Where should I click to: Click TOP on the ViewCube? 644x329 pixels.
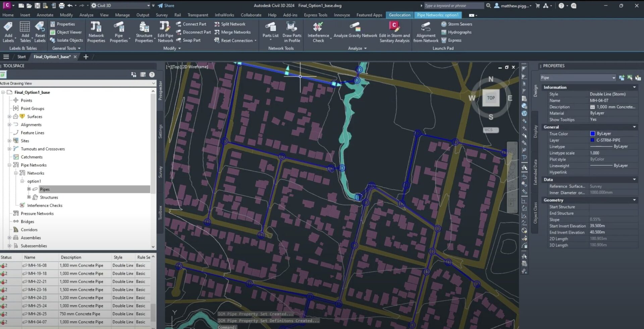491,98
